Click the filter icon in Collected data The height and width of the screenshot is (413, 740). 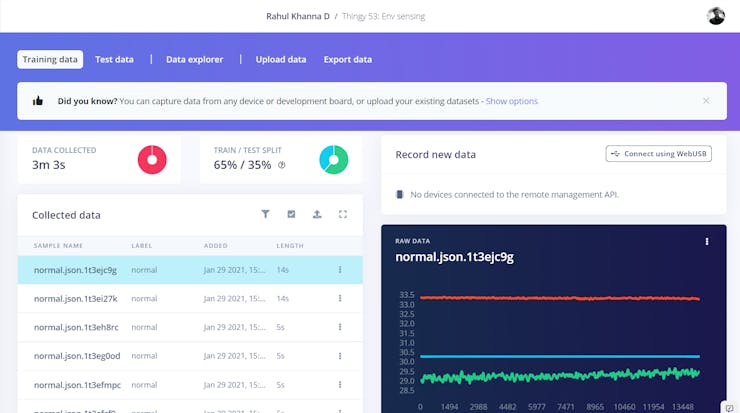tap(266, 214)
